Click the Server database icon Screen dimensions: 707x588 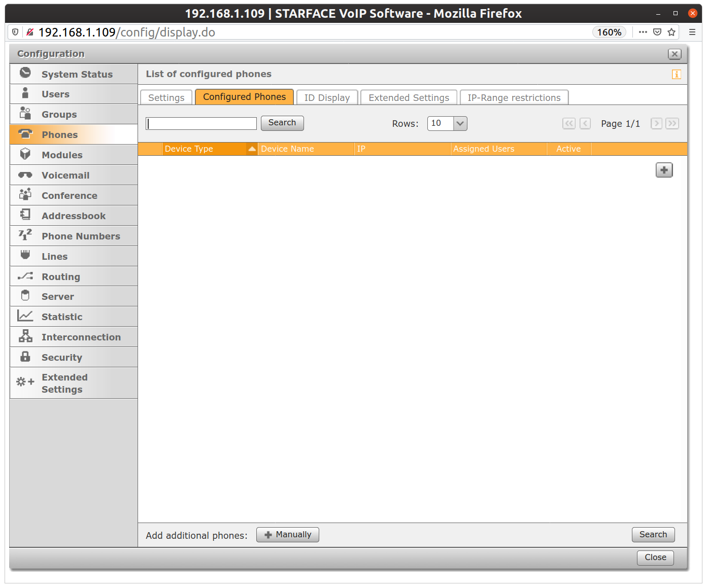click(25, 295)
